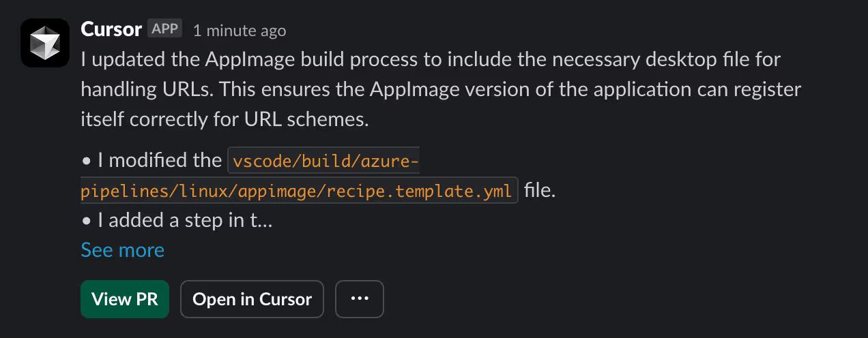The height and width of the screenshot is (338, 868).
Task: Open the "1 minute ago" timestamp
Action: click(240, 31)
